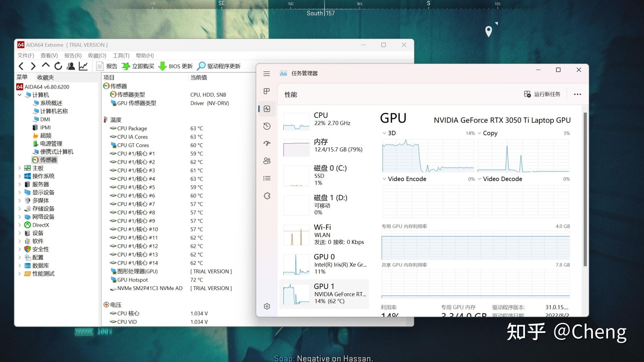This screenshot has width=644, height=362.
Task: Open AIDA64 graph chart toolbar icon
Action: 83,66
